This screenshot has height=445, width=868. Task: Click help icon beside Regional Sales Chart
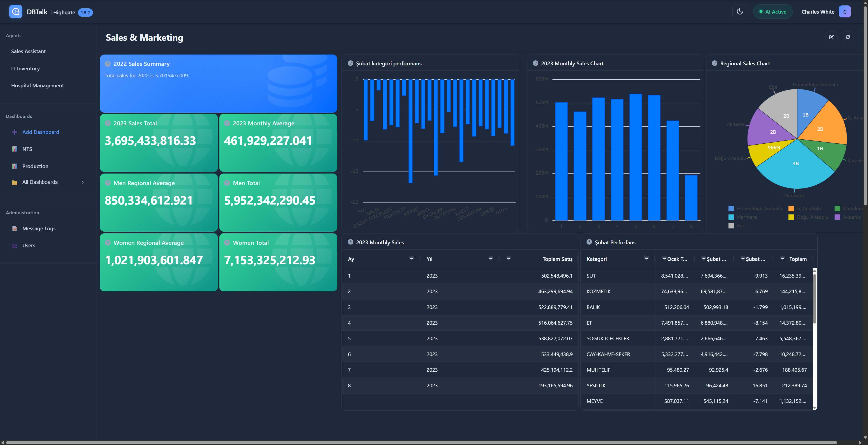714,63
